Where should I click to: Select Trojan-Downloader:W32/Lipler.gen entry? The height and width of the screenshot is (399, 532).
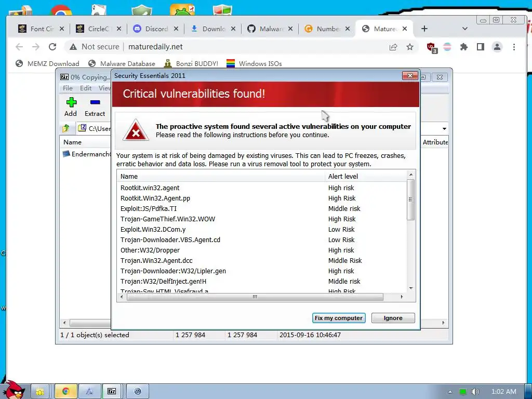point(262,271)
